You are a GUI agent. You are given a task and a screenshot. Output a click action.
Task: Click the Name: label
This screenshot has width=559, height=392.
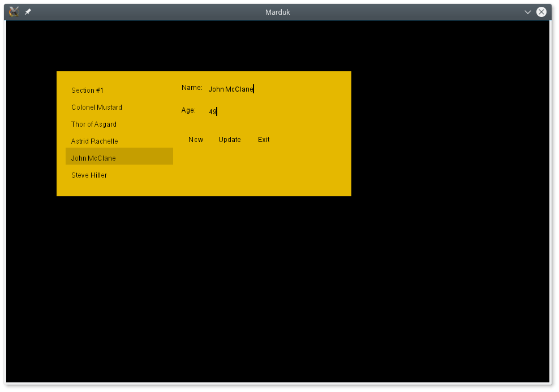(192, 88)
